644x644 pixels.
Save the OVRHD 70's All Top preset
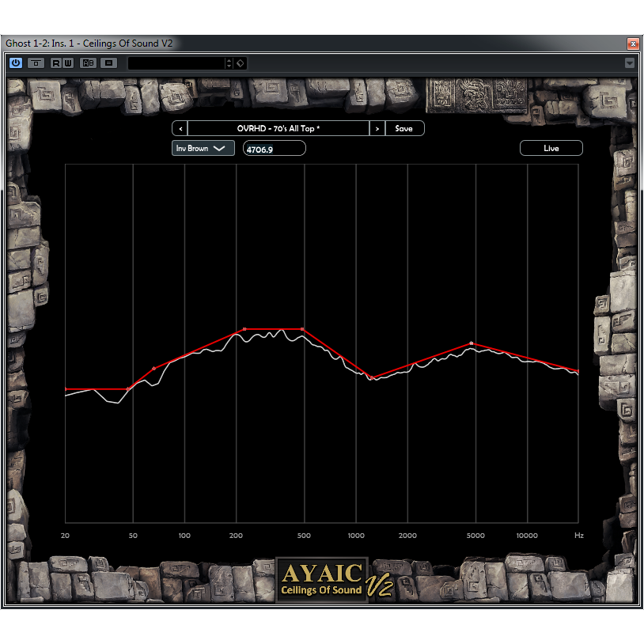click(405, 127)
